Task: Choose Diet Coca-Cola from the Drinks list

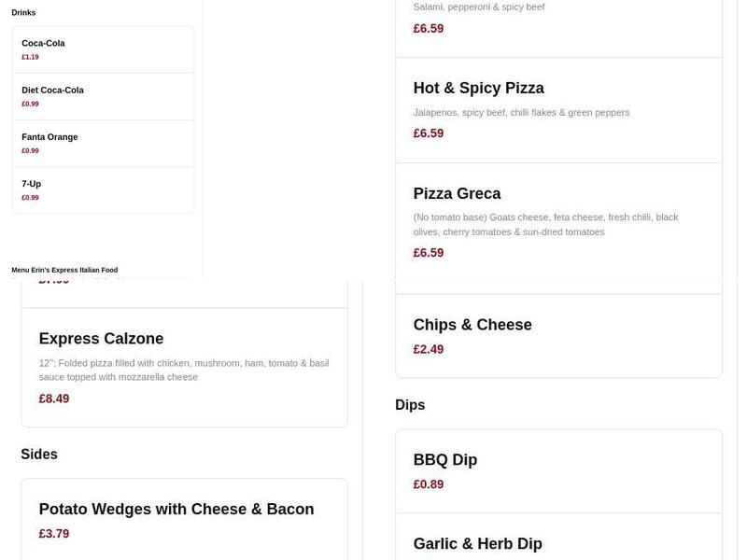Action: point(103,96)
